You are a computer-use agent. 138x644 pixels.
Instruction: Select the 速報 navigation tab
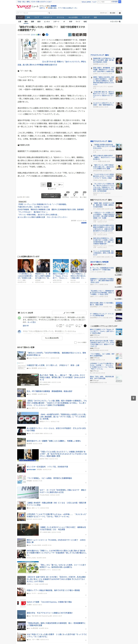28,17
